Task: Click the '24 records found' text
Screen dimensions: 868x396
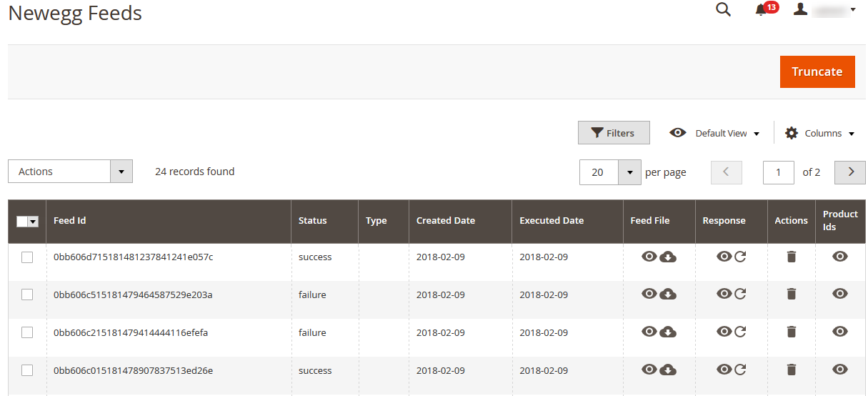Action: (x=194, y=172)
